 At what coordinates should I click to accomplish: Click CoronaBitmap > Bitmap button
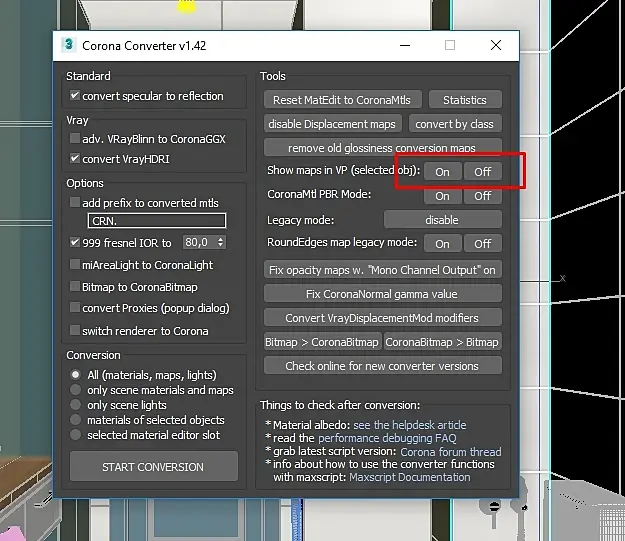[x=442, y=342]
